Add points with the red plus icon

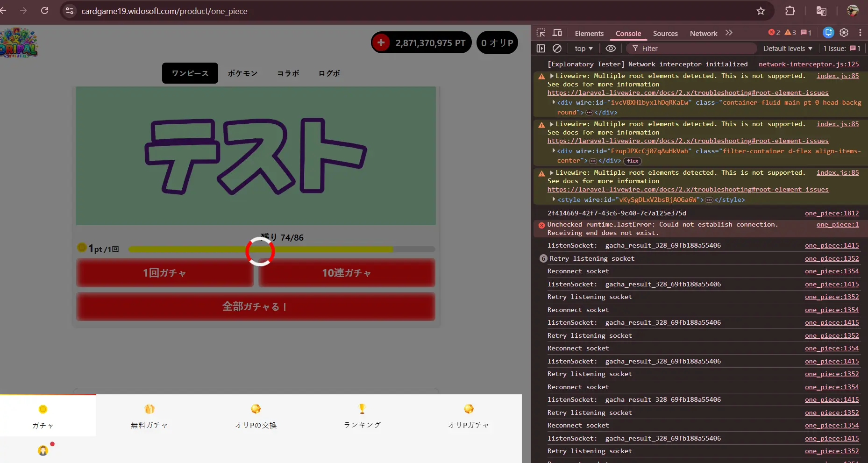click(x=381, y=43)
